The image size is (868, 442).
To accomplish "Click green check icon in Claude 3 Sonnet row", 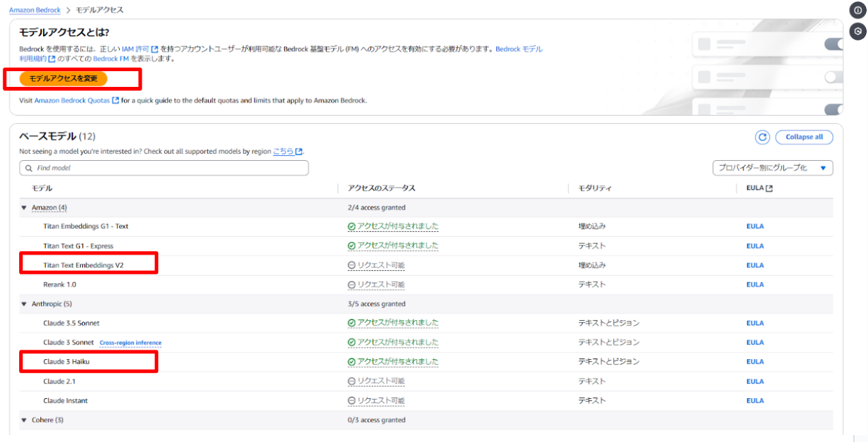I will pos(352,342).
